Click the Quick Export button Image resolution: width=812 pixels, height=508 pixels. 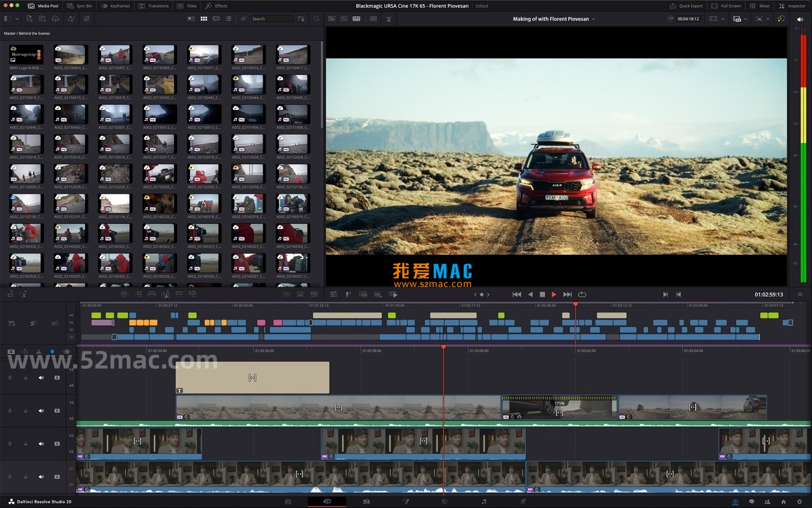click(686, 5)
